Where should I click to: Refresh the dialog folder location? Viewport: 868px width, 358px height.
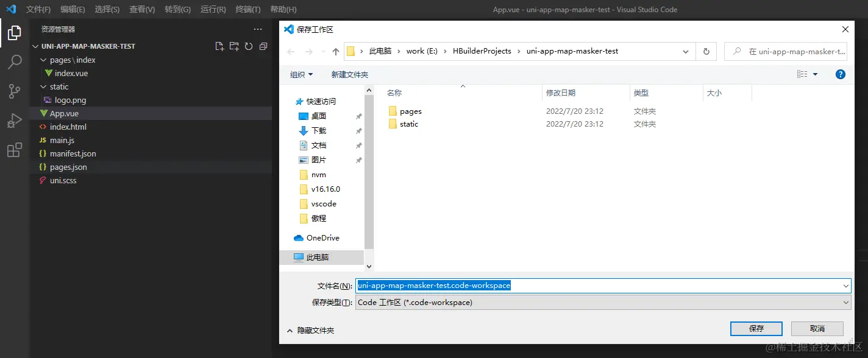click(706, 51)
